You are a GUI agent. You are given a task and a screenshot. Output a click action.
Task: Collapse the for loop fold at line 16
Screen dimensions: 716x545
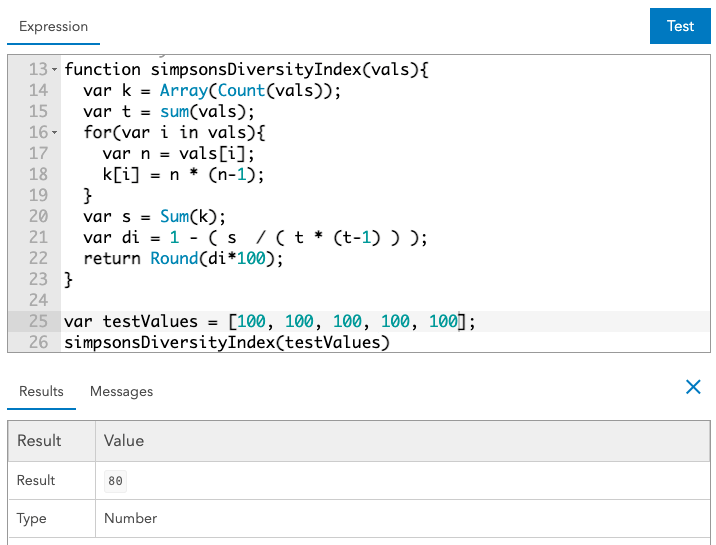[x=54, y=133]
